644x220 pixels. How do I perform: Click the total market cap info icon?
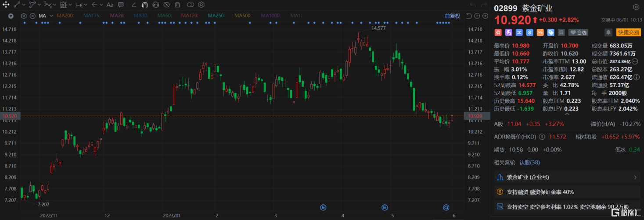pyautogui.click(x=635, y=61)
